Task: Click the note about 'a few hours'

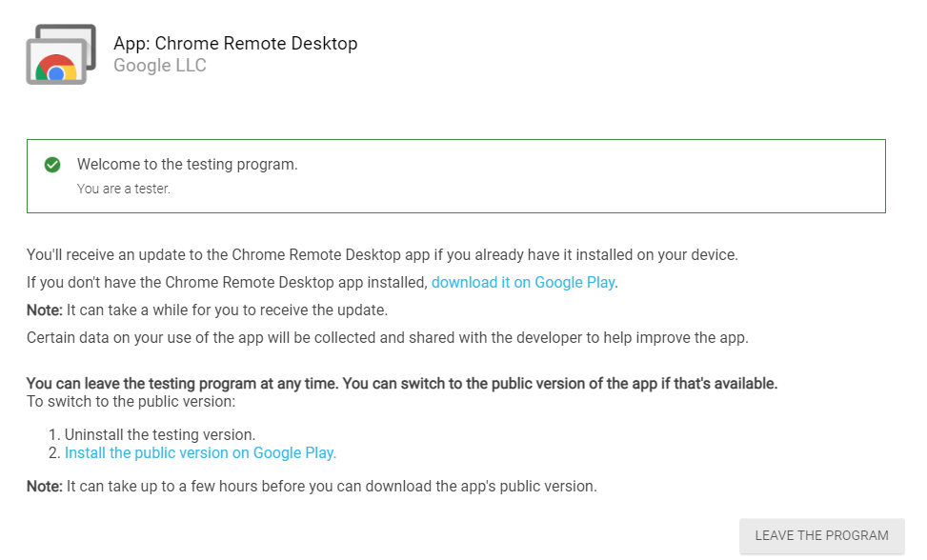Action: [312, 486]
